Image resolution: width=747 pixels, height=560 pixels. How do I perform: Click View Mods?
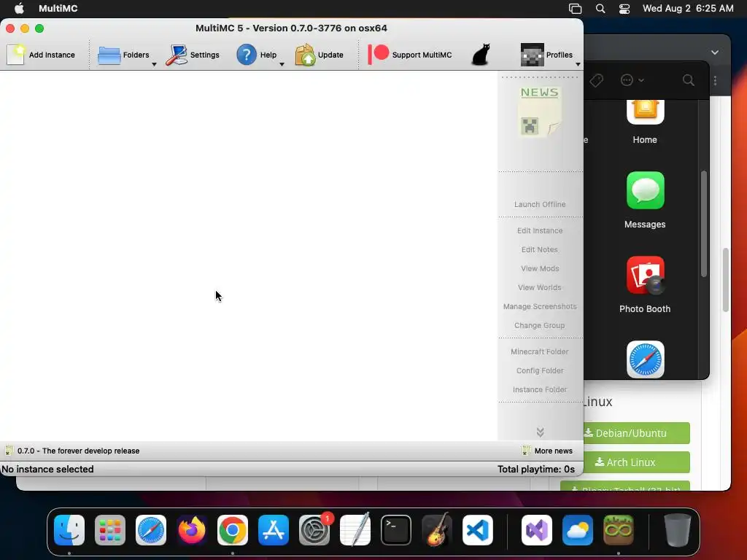(x=540, y=268)
